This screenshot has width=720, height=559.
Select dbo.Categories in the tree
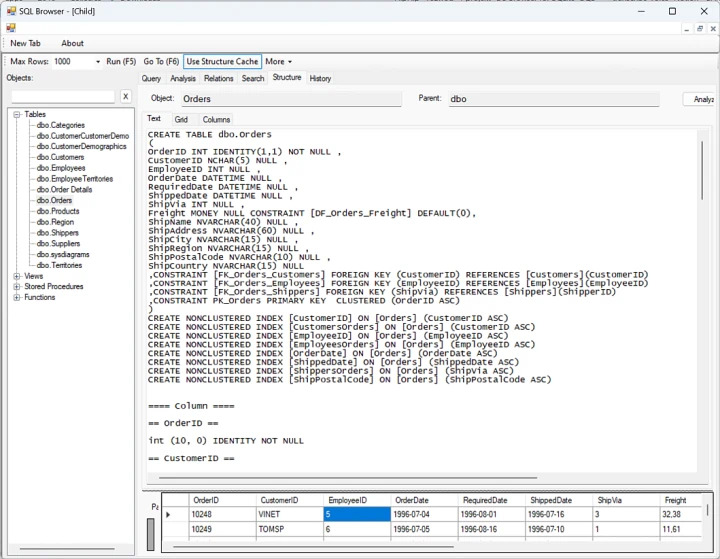click(61, 125)
